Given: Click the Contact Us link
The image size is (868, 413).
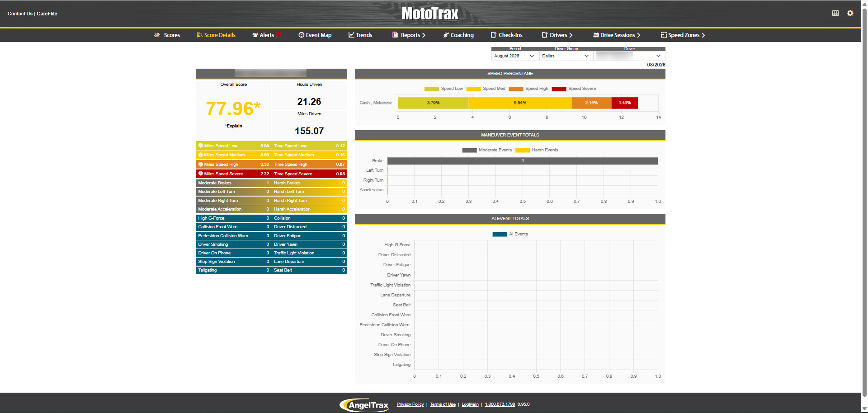Looking at the screenshot, I should 20,14.
